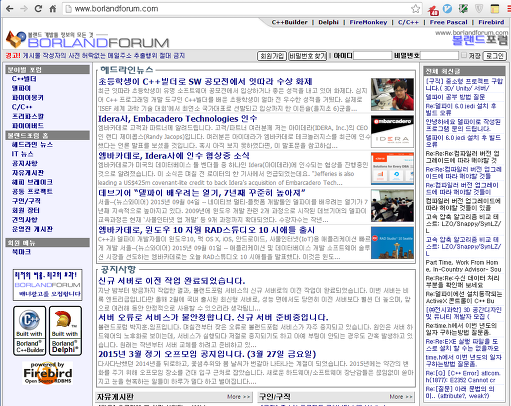Click the BorlandForum banner ad in sidebar
Viewport: 511px width, 406px height.
(48, 285)
